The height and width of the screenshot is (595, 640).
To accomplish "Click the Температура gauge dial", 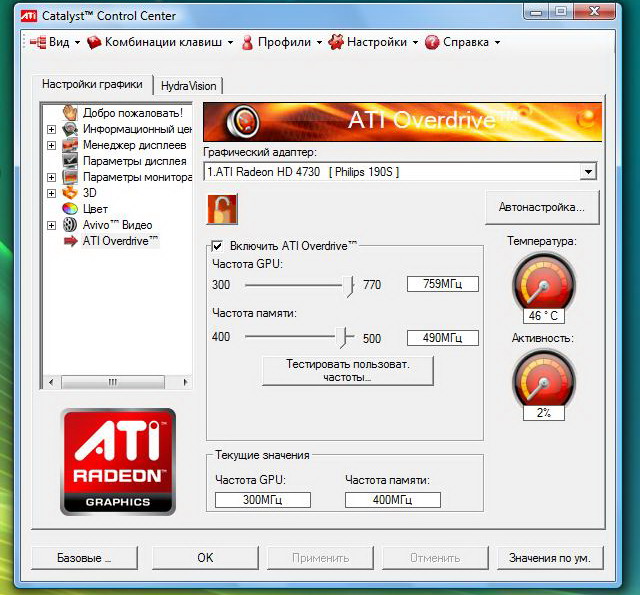I will coord(544,282).
